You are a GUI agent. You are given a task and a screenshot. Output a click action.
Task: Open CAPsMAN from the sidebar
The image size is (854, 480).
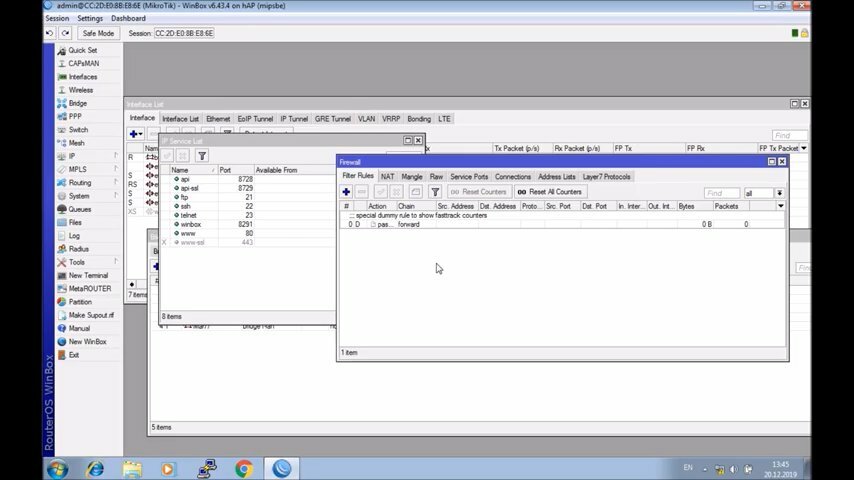pos(83,63)
